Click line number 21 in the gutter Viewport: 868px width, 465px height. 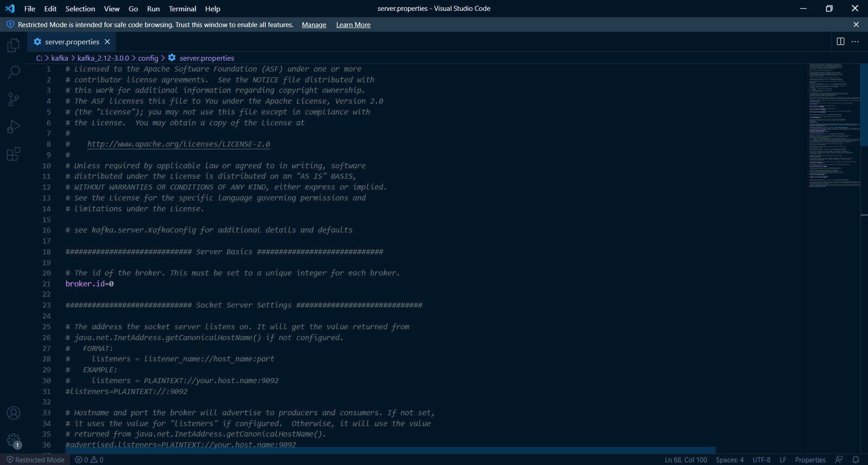tap(47, 284)
